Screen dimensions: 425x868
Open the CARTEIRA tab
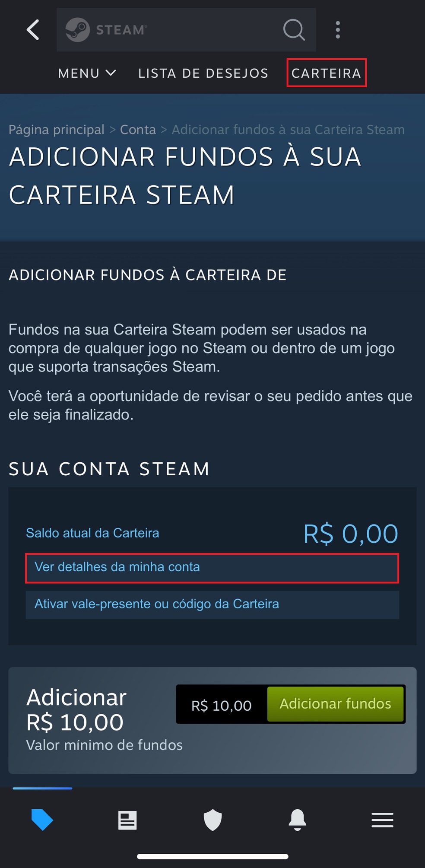click(x=327, y=73)
